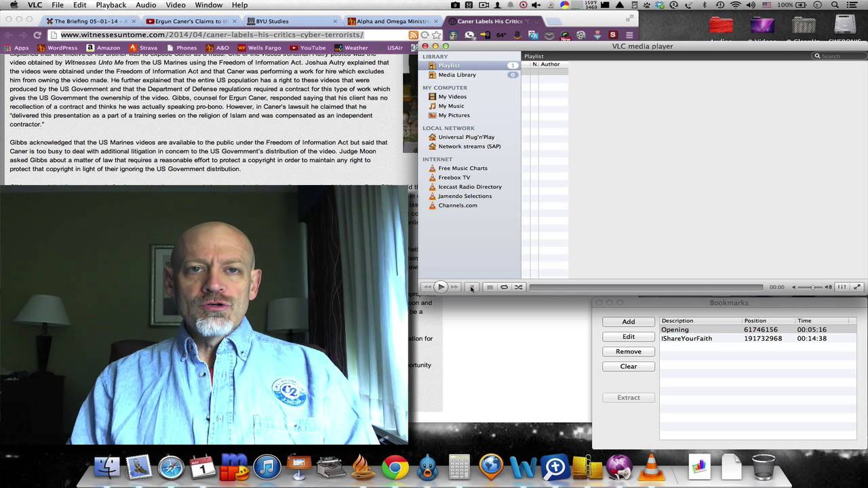This screenshot has width=868, height=488.
Task: Select Network streams (SAP) entry
Action: point(469,146)
